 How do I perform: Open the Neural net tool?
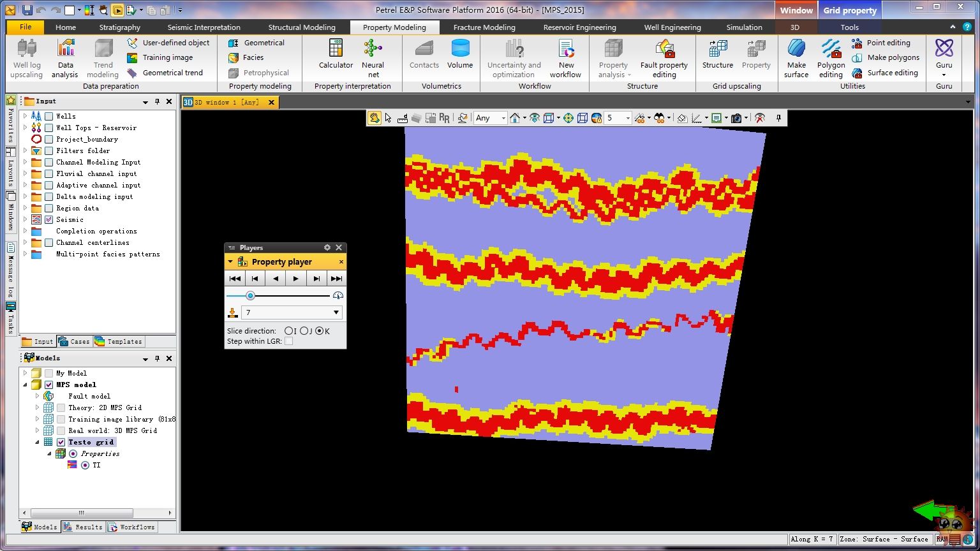[373, 59]
